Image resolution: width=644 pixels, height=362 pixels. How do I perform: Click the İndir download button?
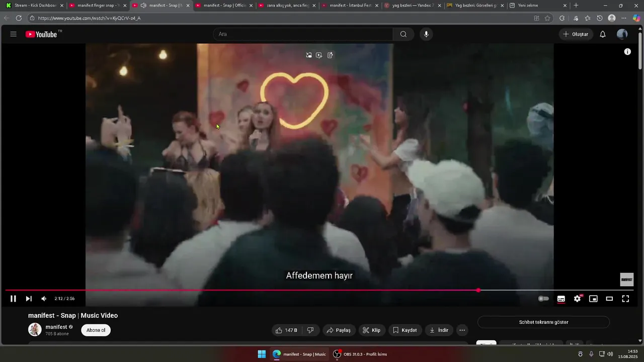point(439,330)
